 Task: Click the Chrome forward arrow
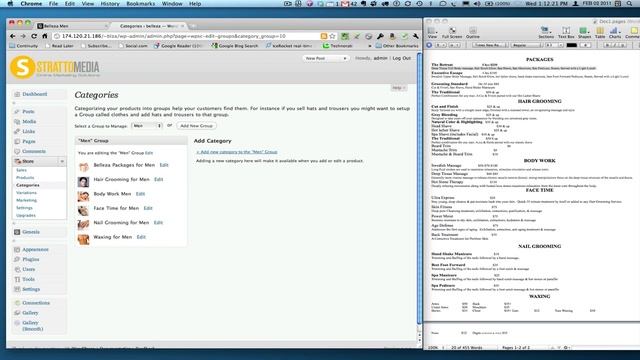click(x=23, y=36)
